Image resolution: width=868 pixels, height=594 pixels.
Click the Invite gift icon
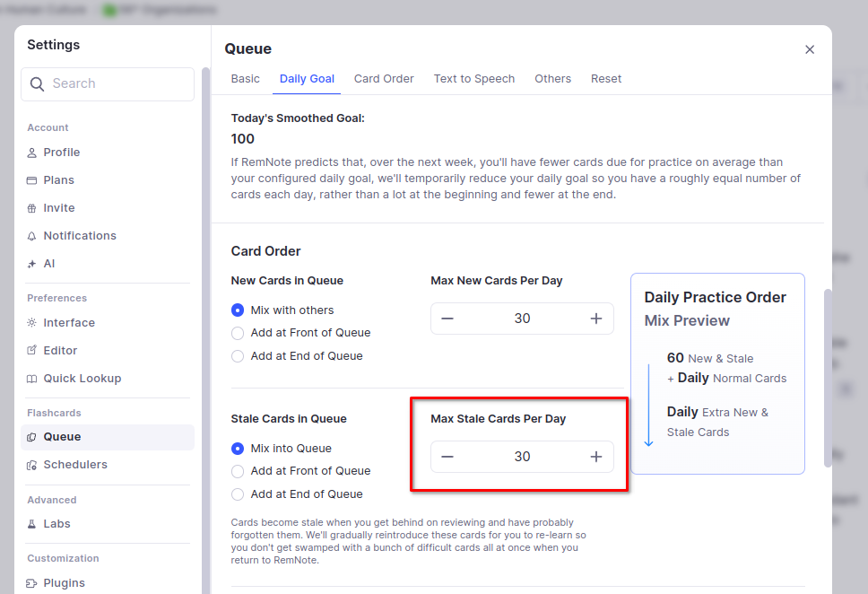click(x=32, y=208)
